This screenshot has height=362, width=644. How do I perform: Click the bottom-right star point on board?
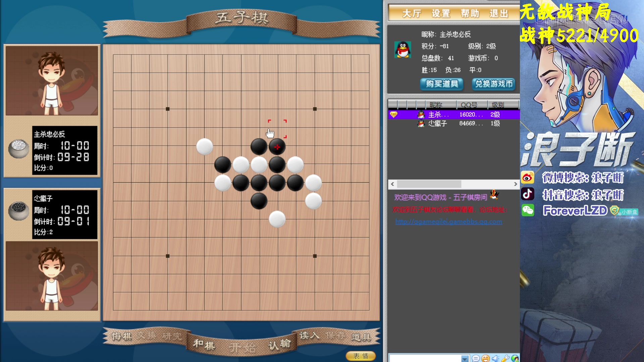[315, 256]
